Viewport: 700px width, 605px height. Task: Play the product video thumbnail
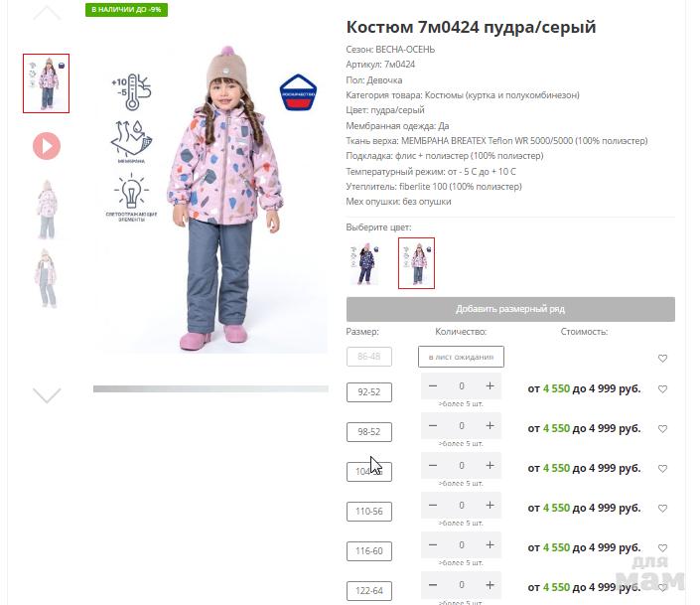pos(47,146)
